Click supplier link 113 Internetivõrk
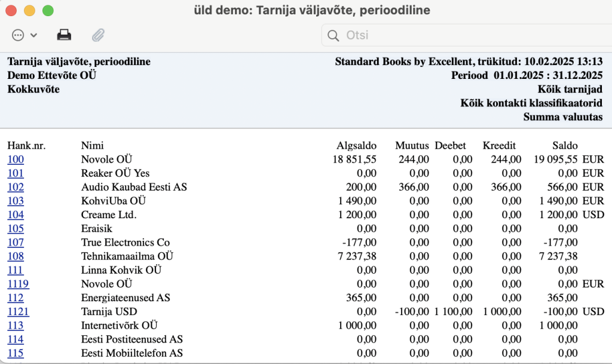This screenshot has height=364, width=612. tap(16, 325)
